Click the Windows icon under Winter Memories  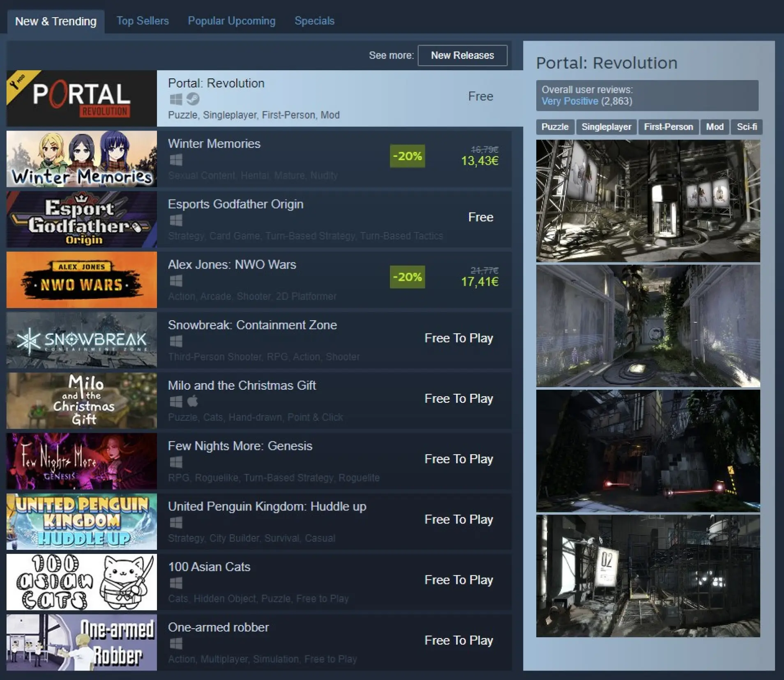pyautogui.click(x=176, y=160)
